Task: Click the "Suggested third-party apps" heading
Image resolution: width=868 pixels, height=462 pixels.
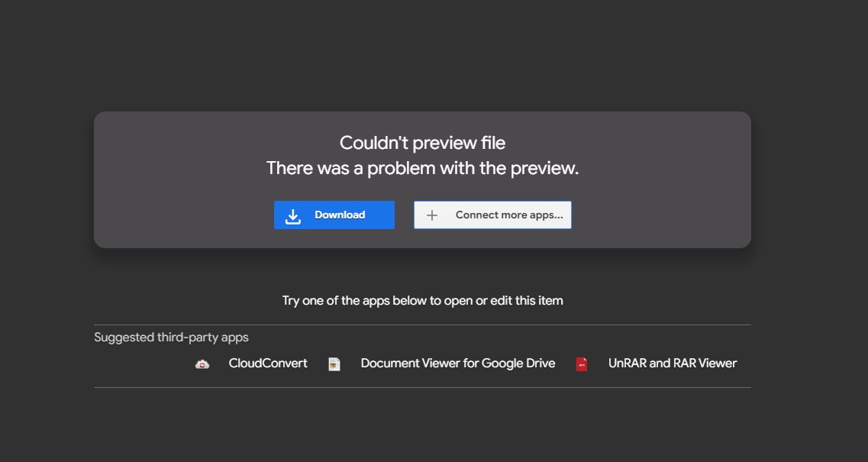Action: coord(171,338)
